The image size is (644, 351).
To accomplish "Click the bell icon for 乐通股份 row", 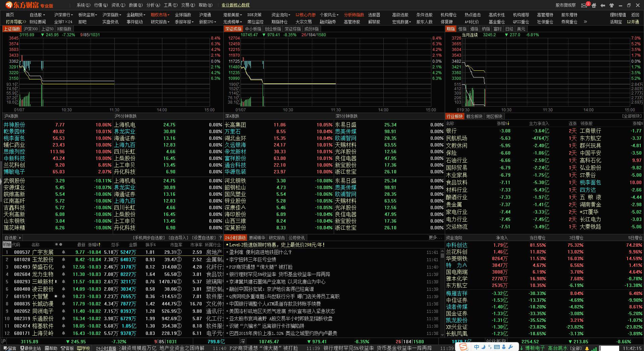I will point(63,318).
